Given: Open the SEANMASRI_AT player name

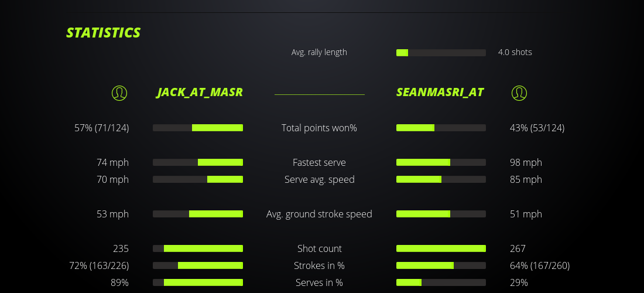Looking at the screenshot, I should pos(440,93).
